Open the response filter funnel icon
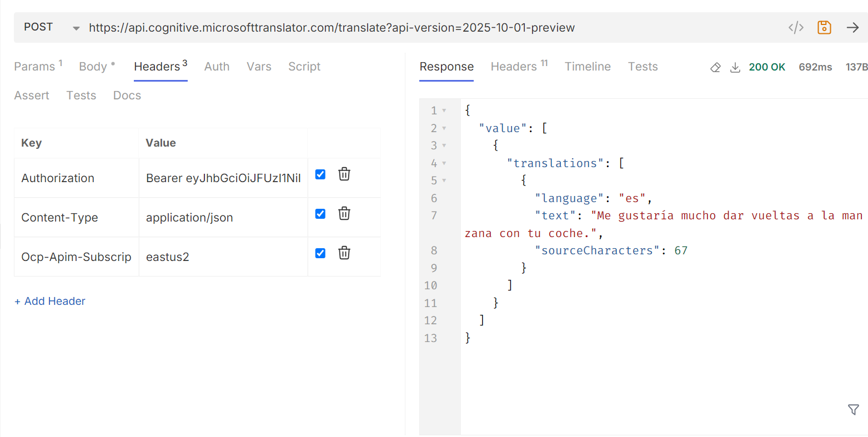Viewport: 868px width, 437px height. click(854, 410)
